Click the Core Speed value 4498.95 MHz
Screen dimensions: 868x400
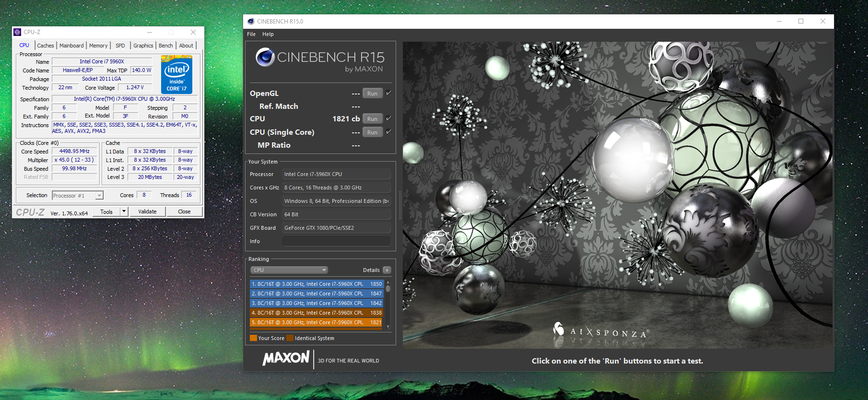tap(74, 151)
